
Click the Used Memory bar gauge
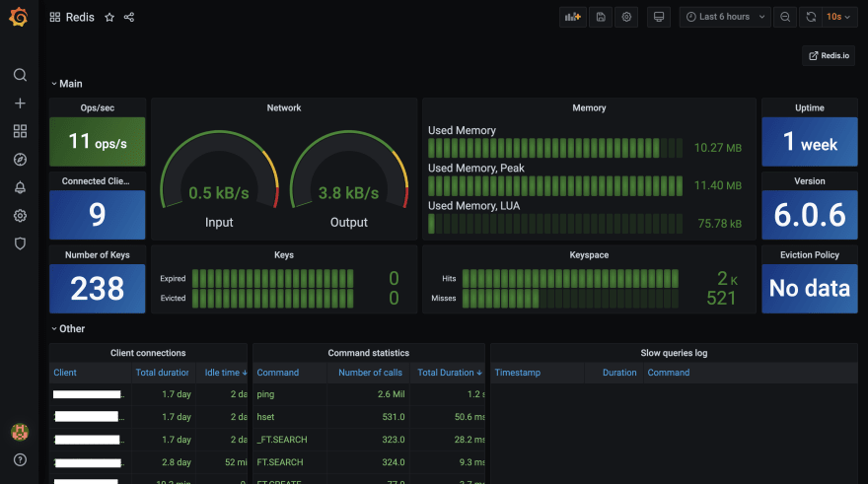(x=554, y=148)
